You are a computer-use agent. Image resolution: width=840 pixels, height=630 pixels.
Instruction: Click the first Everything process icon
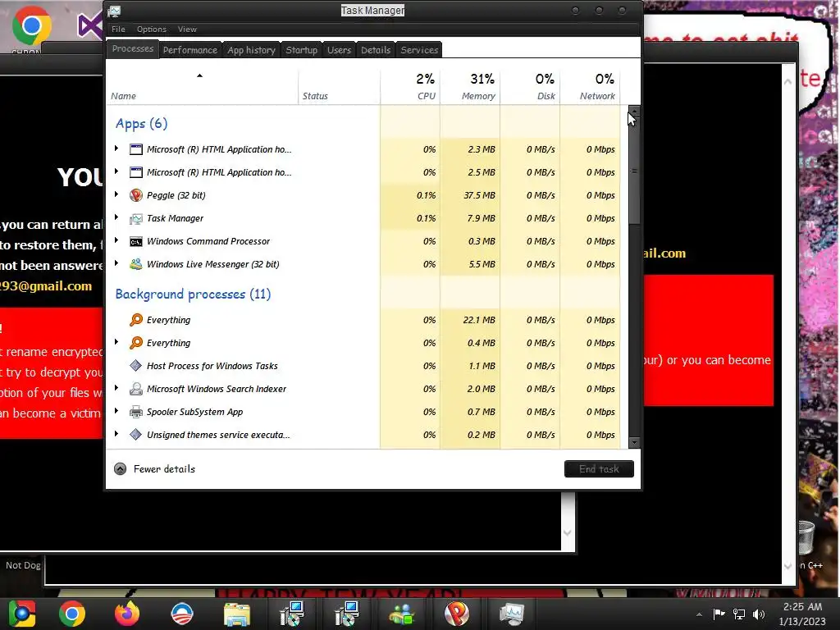coord(136,320)
